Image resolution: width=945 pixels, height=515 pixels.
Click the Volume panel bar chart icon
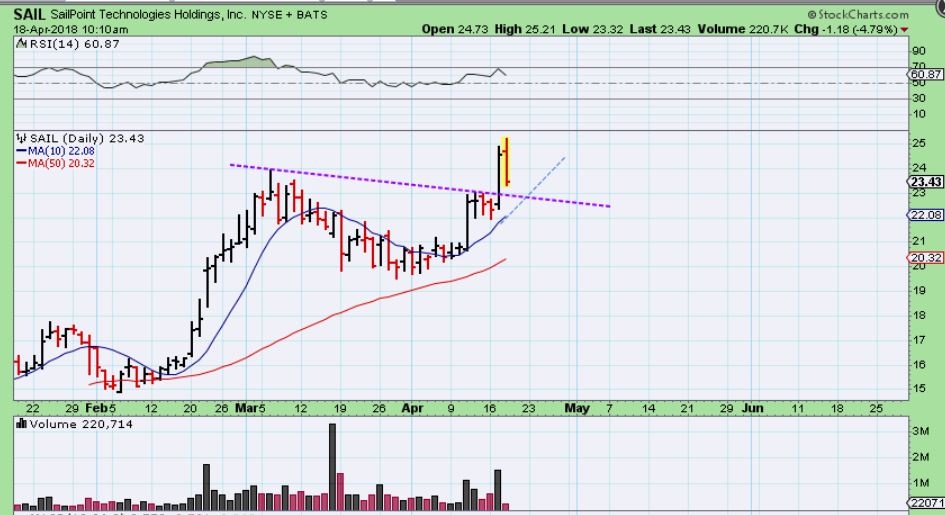pos(22,424)
